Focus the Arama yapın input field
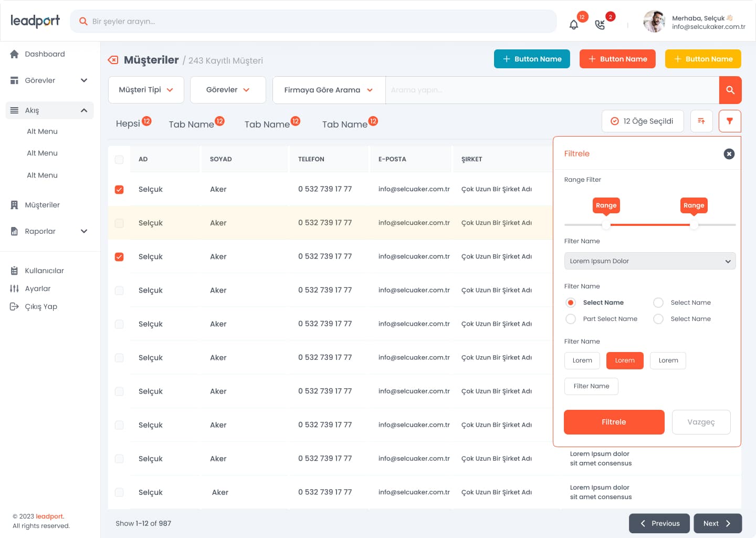This screenshot has height=538, width=756. pyautogui.click(x=552, y=90)
